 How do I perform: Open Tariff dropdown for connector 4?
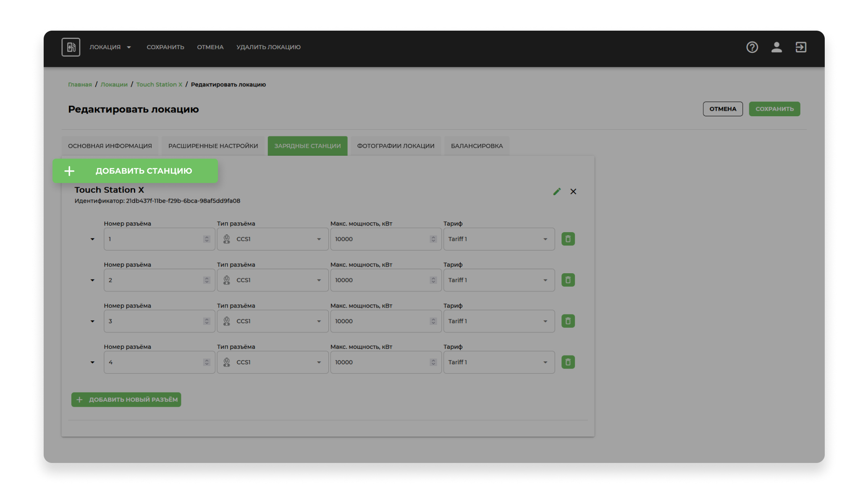coord(499,363)
